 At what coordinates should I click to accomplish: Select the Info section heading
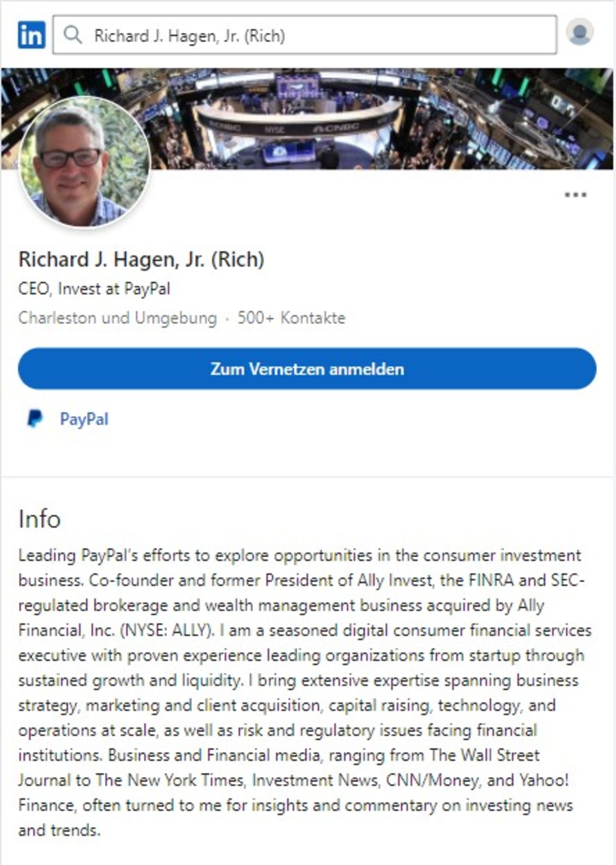(x=39, y=519)
